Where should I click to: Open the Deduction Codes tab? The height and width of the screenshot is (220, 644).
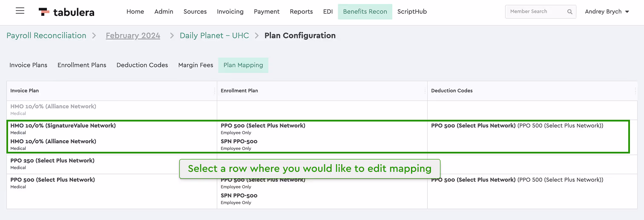pyautogui.click(x=142, y=65)
